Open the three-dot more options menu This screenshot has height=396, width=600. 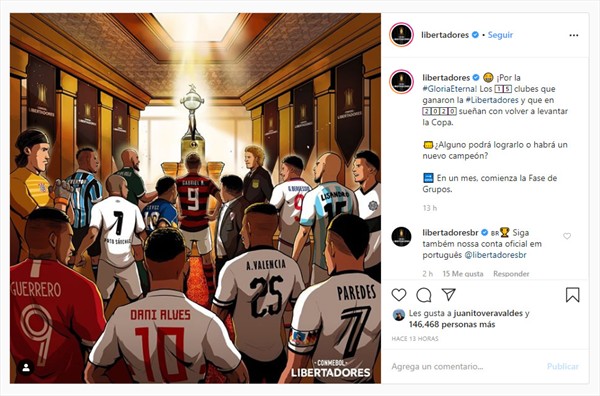pyautogui.click(x=574, y=35)
